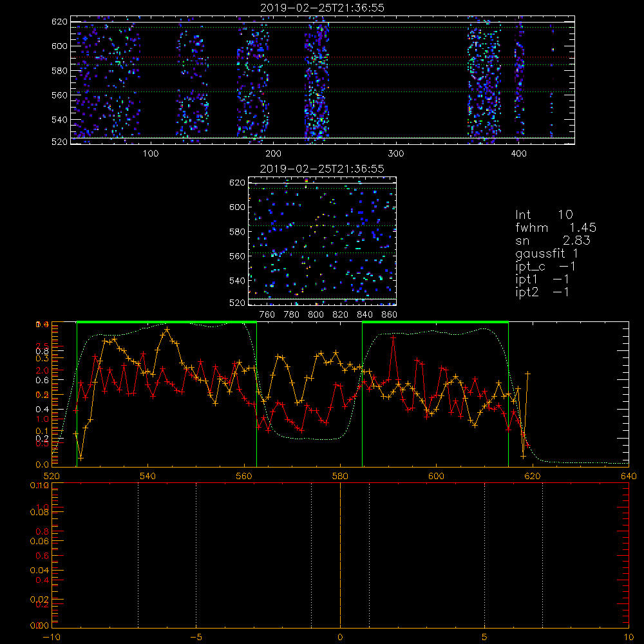Click y-axis label 560 on wide top plot
Image resolution: width=644 pixels, height=644 pixels.
pos(59,95)
